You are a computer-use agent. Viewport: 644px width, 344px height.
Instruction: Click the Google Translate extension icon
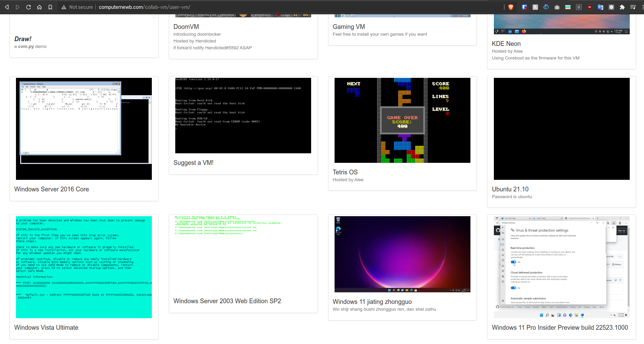tap(601, 7)
